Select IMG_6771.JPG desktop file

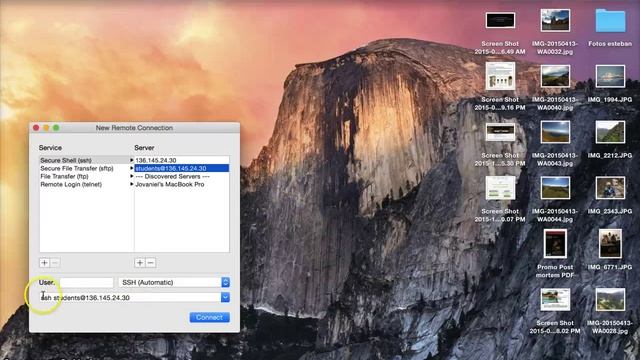coord(610,243)
